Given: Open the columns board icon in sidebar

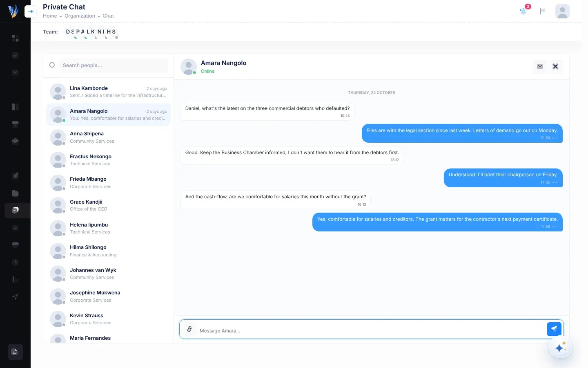Looking at the screenshot, I should pos(15,107).
